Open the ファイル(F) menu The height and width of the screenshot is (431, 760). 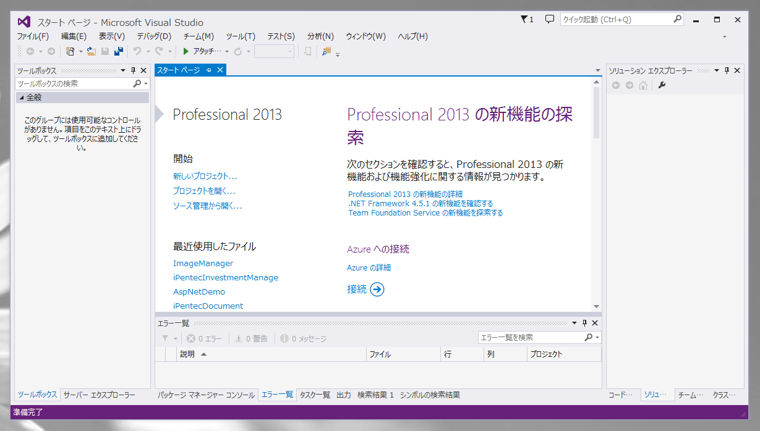coord(33,36)
